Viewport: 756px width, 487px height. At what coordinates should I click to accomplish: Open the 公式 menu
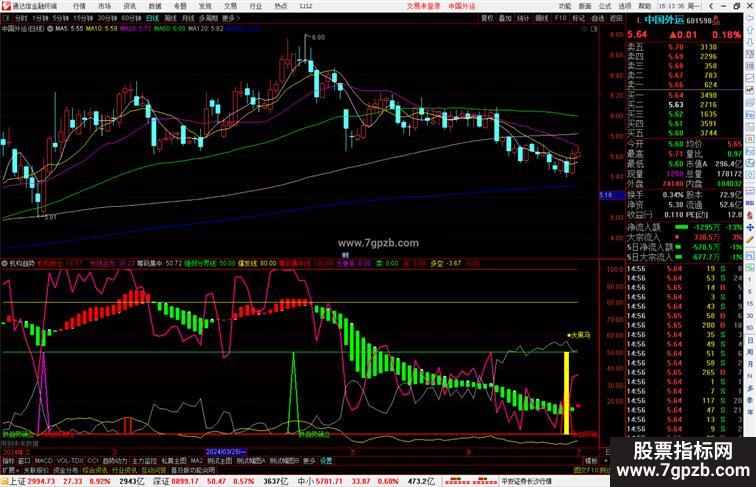605,6
